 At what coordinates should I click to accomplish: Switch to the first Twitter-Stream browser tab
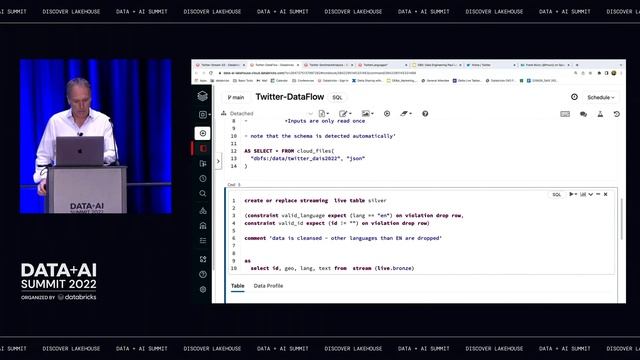[x=220, y=65]
